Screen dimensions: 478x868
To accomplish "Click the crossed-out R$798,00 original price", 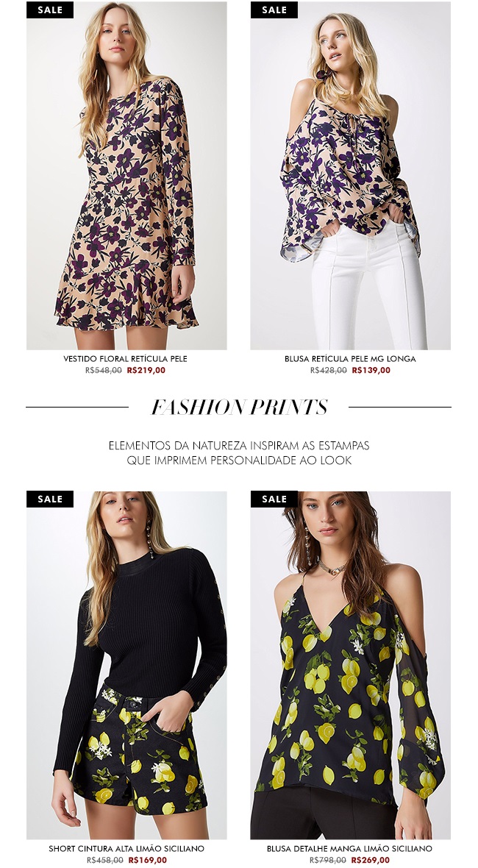I will coord(327,860).
